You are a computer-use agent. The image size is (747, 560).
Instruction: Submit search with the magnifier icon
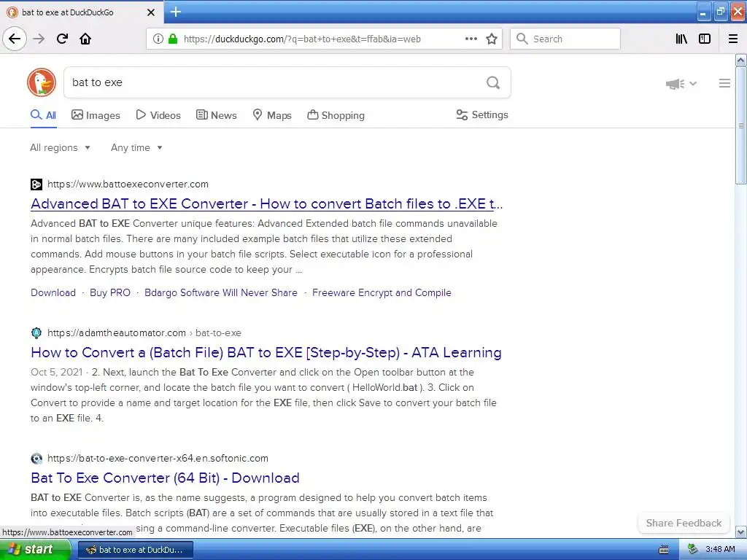click(x=493, y=83)
